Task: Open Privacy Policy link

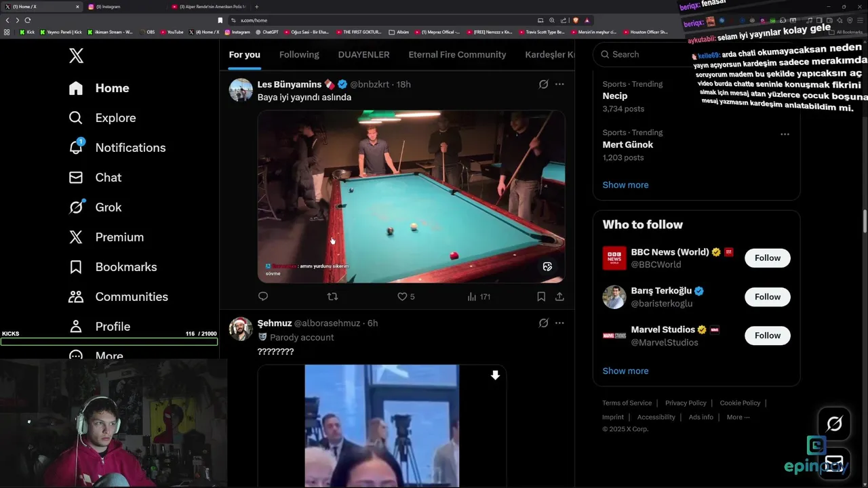Action: click(686, 403)
